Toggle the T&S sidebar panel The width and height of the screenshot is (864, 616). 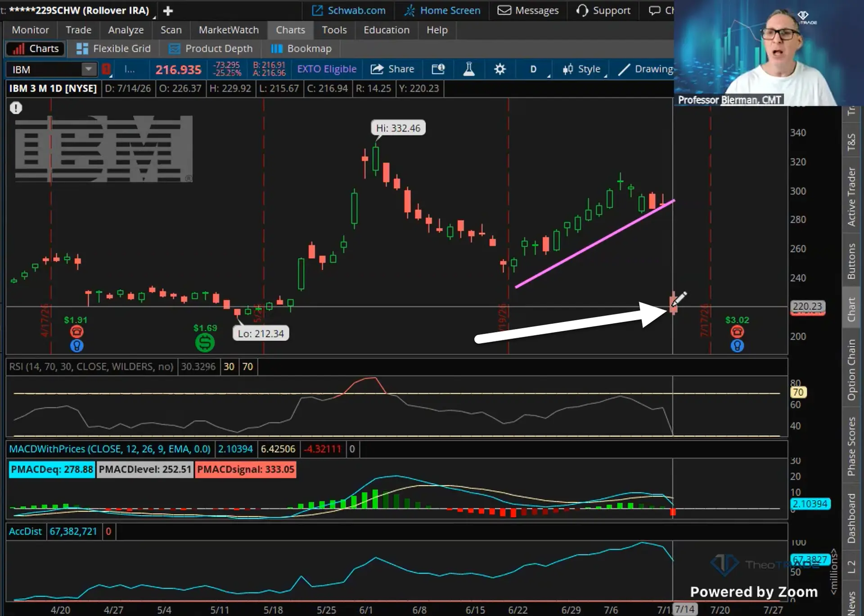851,142
